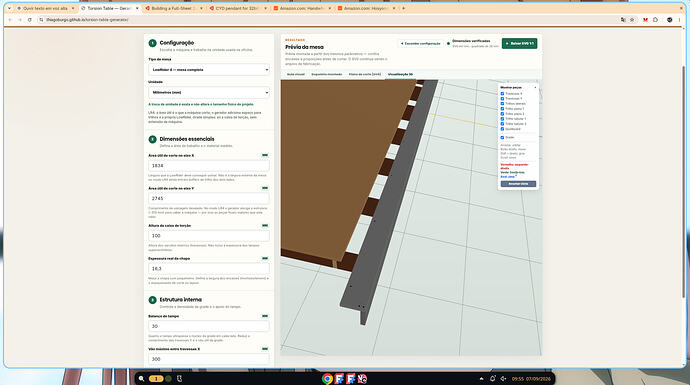The image size is (690, 385).
Task: Switch to the CYD pendant browser tab
Action: click(237, 8)
